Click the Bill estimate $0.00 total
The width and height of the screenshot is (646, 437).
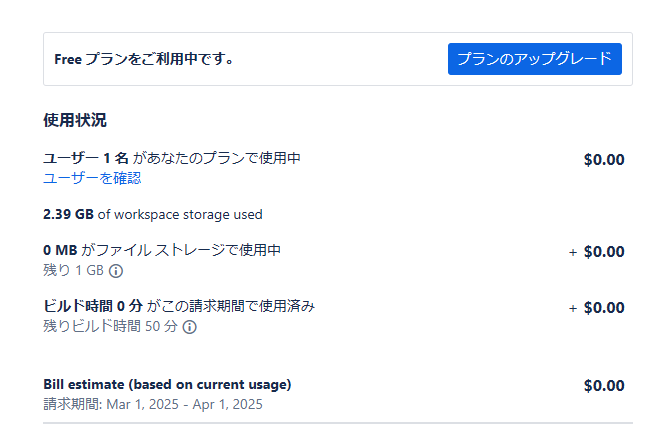coord(604,386)
